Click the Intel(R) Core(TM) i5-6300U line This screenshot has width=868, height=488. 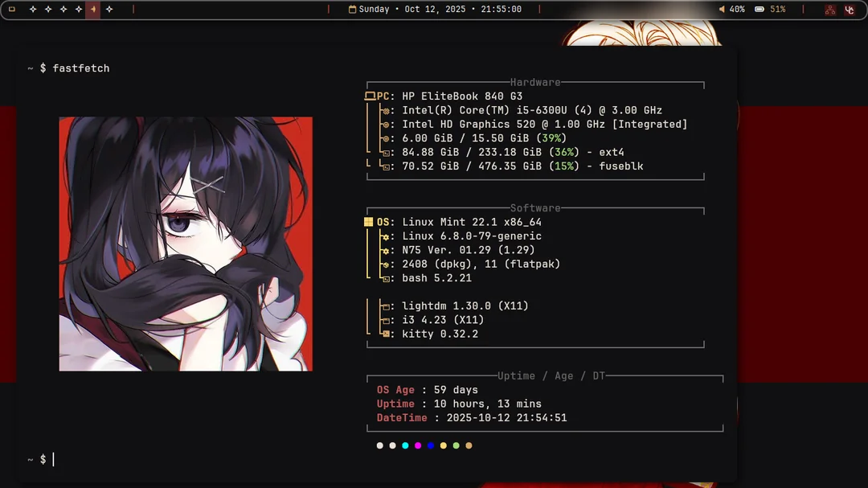pos(532,110)
